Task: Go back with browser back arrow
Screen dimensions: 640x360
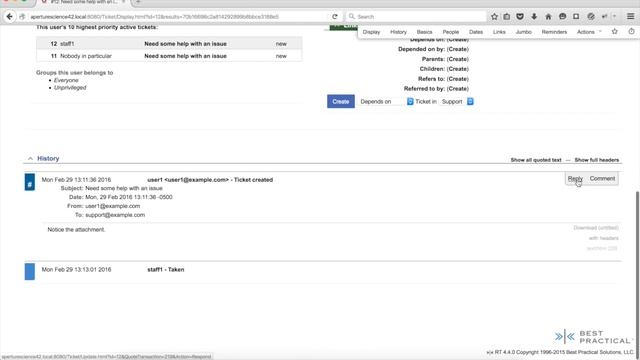Action: (9, 17)
